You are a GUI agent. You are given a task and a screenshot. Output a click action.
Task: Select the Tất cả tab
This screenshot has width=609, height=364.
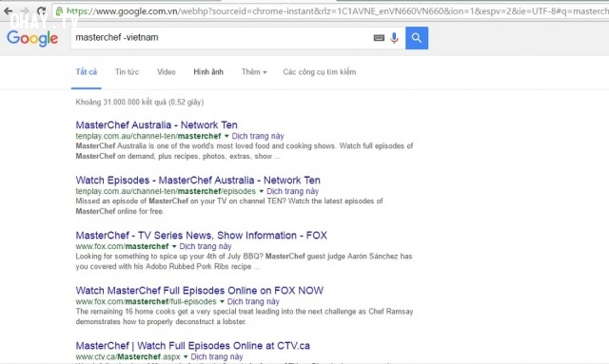coord(87,72)
